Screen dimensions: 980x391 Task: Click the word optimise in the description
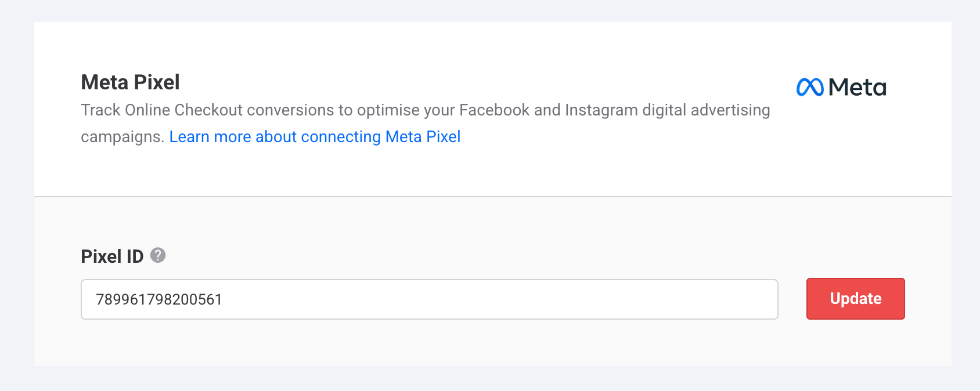[388, 110]
